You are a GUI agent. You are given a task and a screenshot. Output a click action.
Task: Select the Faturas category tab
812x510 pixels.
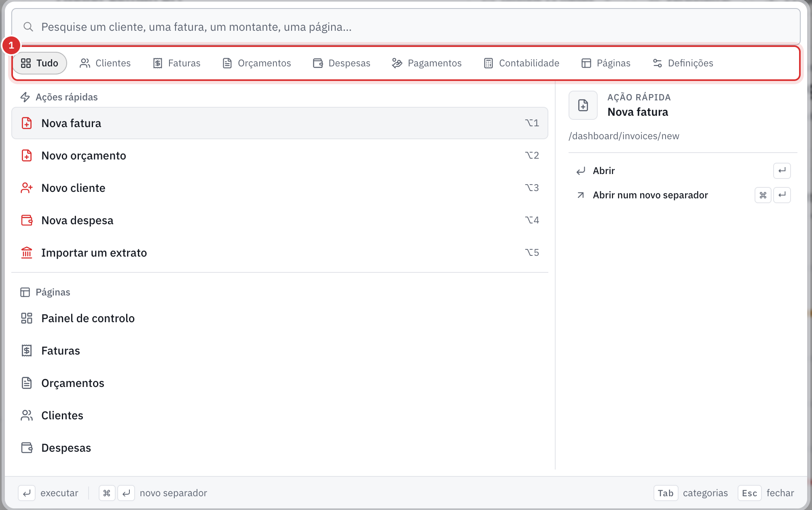click(x=177, y=63)
